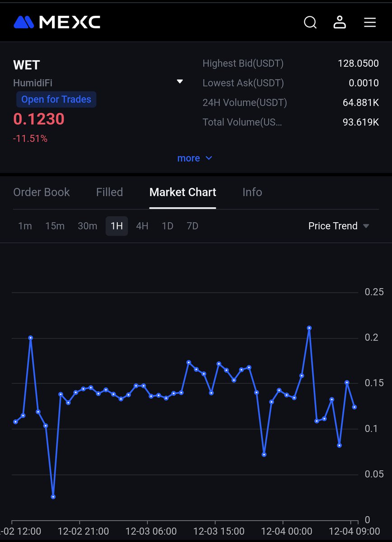Click Lowest Ask value 0.0010
The image size is (392, 542).
364,83
